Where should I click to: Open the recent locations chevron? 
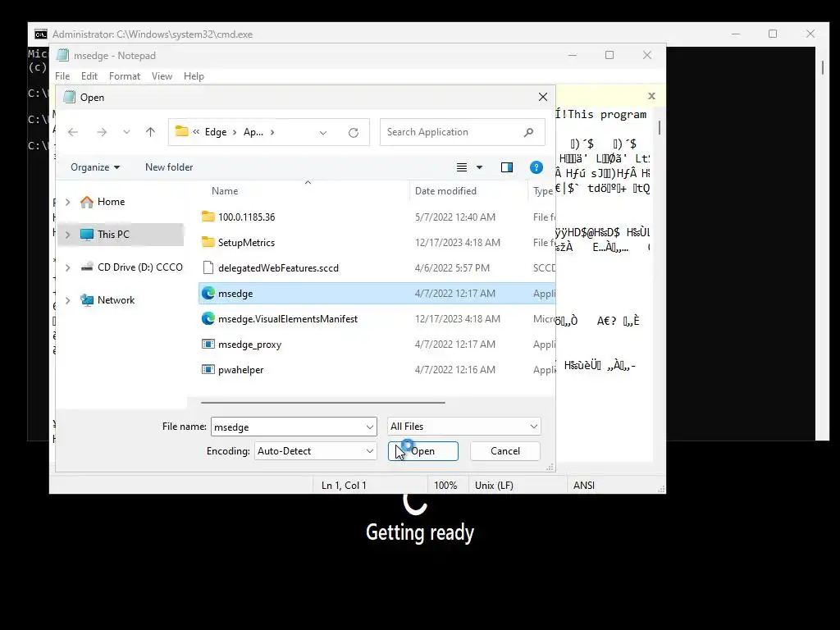[x=126, y=132]
